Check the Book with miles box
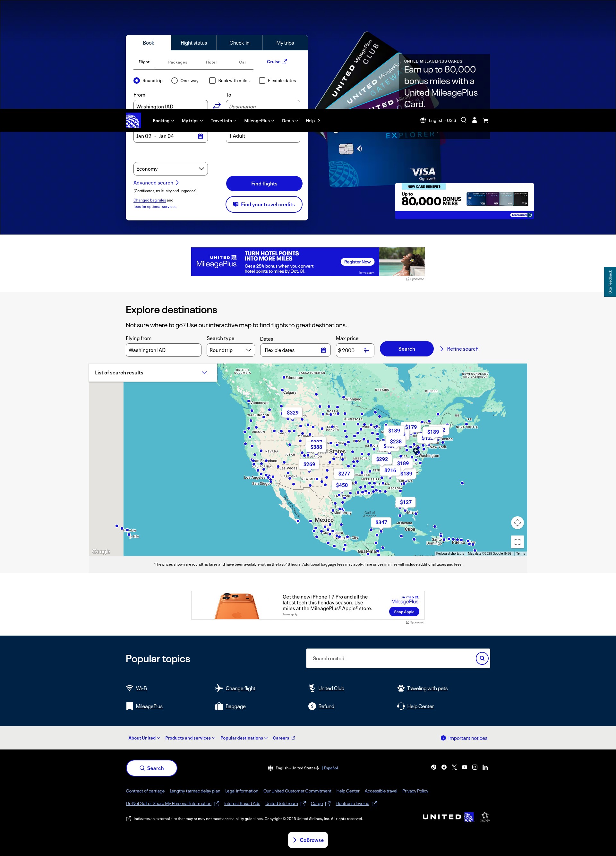Viewport: 616px width, 856px height. tap(212, 81)
